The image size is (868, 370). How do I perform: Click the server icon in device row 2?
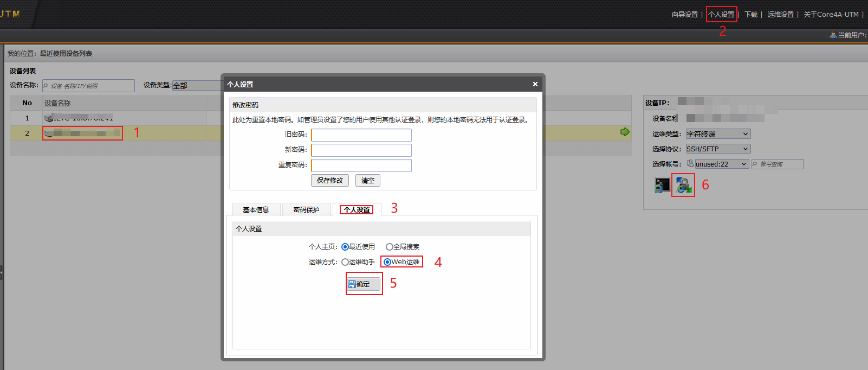[48, 133]
